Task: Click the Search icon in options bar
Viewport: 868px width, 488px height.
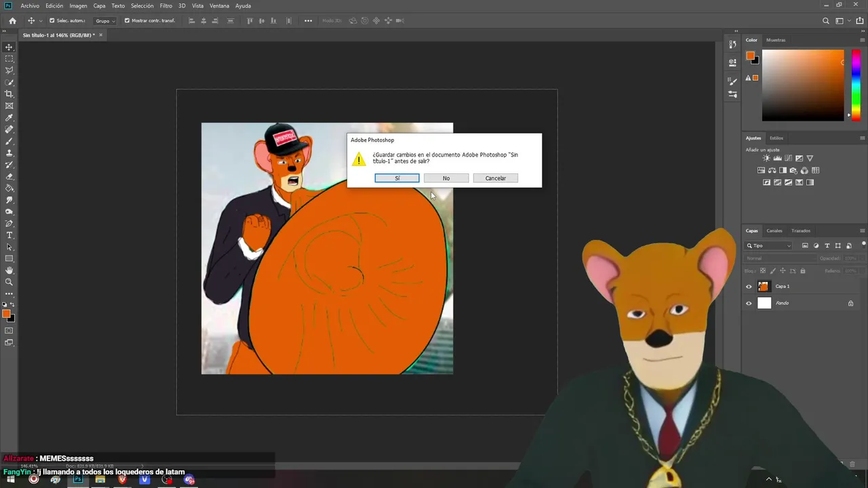Action: pyautogui.click(x=826, y=21)
